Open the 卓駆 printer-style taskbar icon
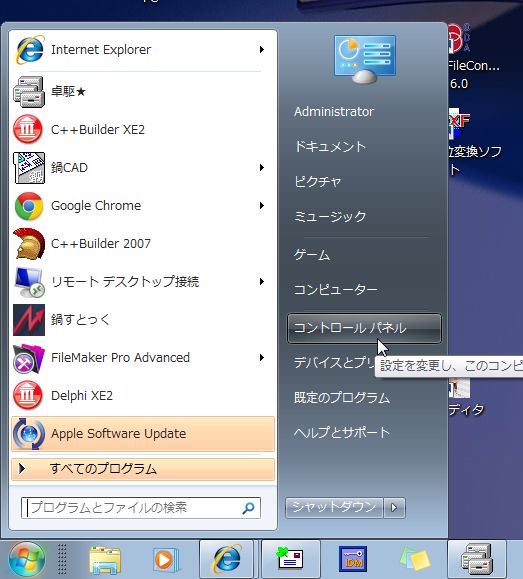This screenshot has height=579, width=523. 477,559
